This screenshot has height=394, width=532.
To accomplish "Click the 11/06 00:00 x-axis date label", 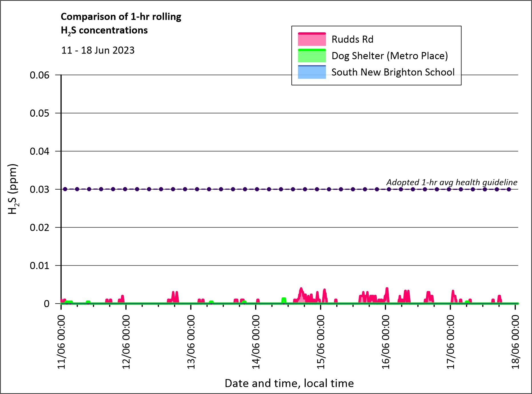I will coord(61,342).
